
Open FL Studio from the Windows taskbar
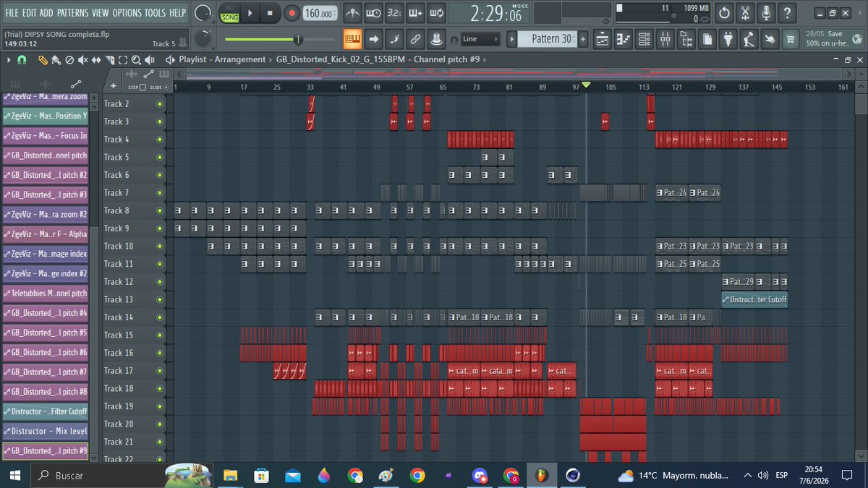point(540,475)
